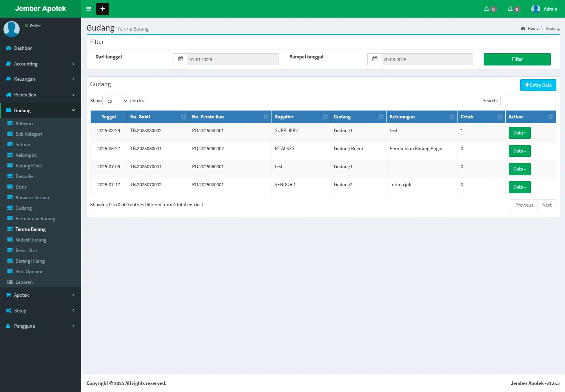Open Data dropdown for TB.2025030001 row

click(x=519, y=133)
